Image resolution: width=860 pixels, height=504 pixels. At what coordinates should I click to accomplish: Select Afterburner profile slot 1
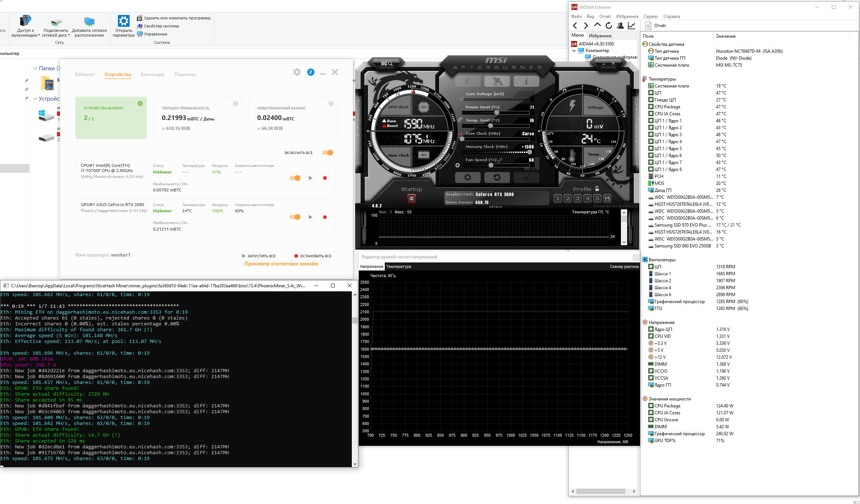click(x=558, y=198)
